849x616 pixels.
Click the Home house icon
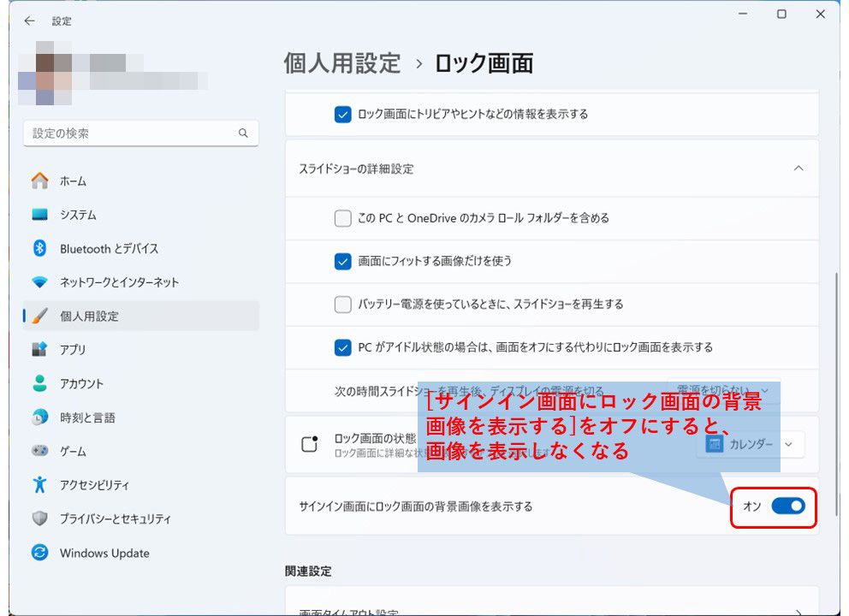[x=39, y=181]
